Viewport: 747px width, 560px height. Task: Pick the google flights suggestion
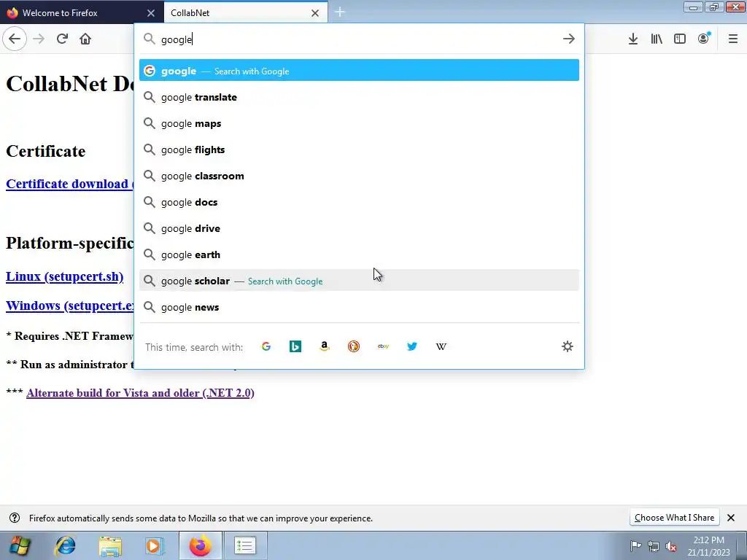(359, 149)
